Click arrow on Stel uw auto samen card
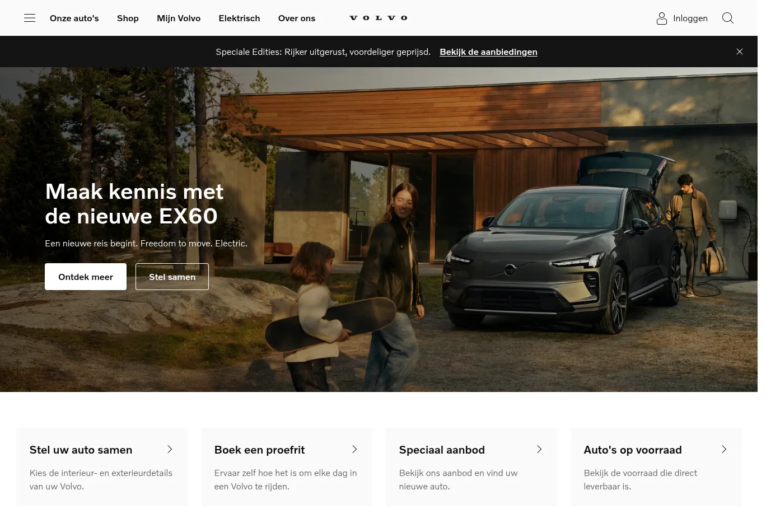This screenshot has width=766, height=532. [x=170, y=449]
